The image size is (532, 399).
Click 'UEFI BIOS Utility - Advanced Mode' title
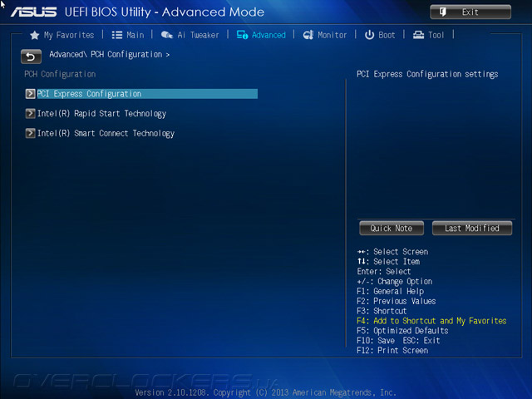pyautogui.click(x=165, y=12)
